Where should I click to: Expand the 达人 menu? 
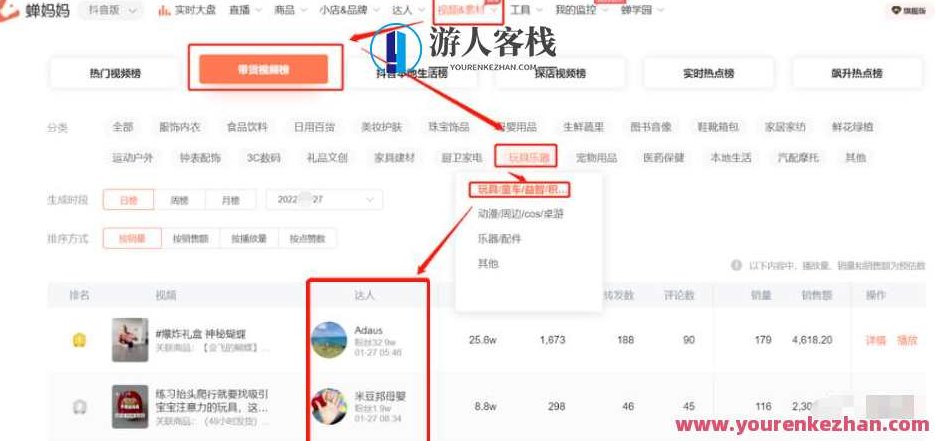(x=406, y=11)
